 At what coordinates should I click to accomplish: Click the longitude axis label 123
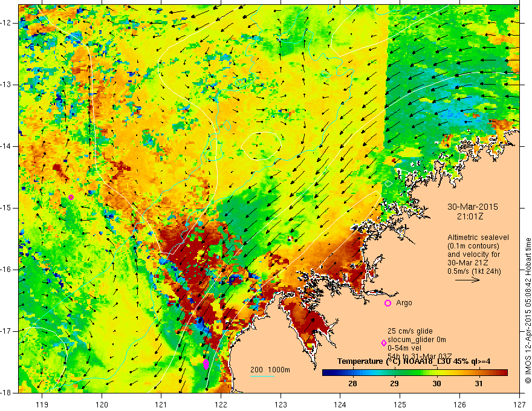pyautogui.click(x=281, y=404)
